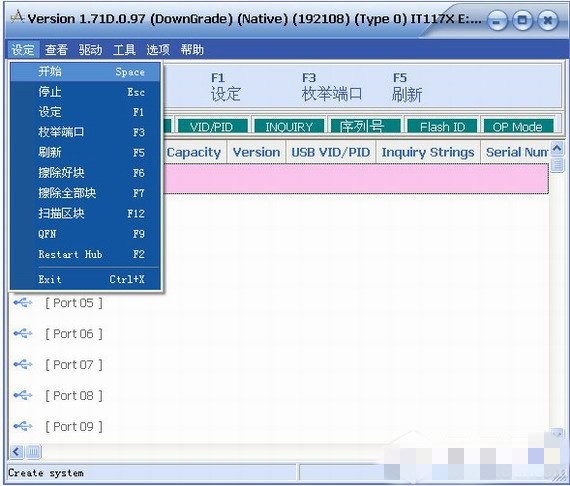Open the 帮助 menu

(192, 49)
